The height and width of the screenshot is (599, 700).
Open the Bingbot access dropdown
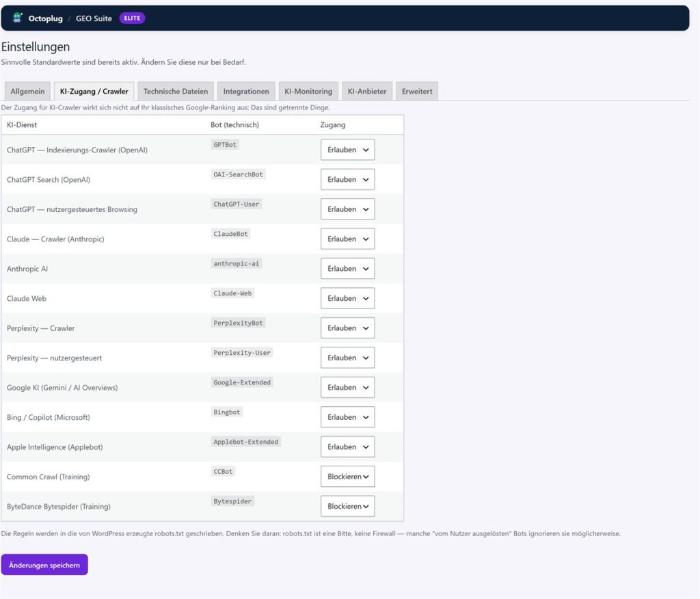[x=348, y=417]
